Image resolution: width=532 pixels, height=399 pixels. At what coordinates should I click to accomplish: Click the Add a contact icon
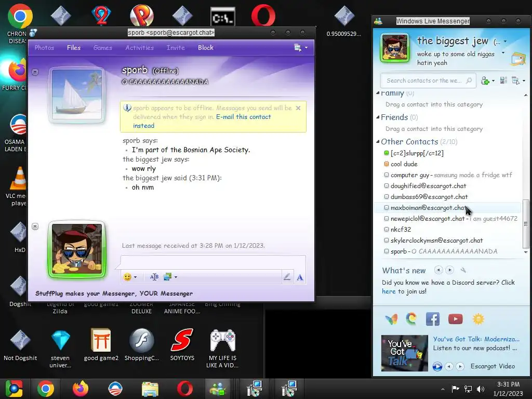[x=485, y=81]
